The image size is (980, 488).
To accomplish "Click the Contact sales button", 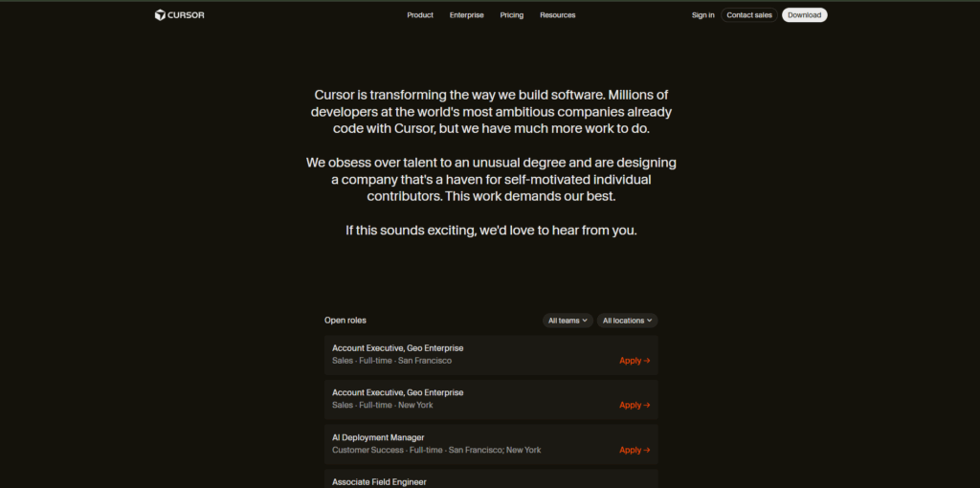I will 749,15.
